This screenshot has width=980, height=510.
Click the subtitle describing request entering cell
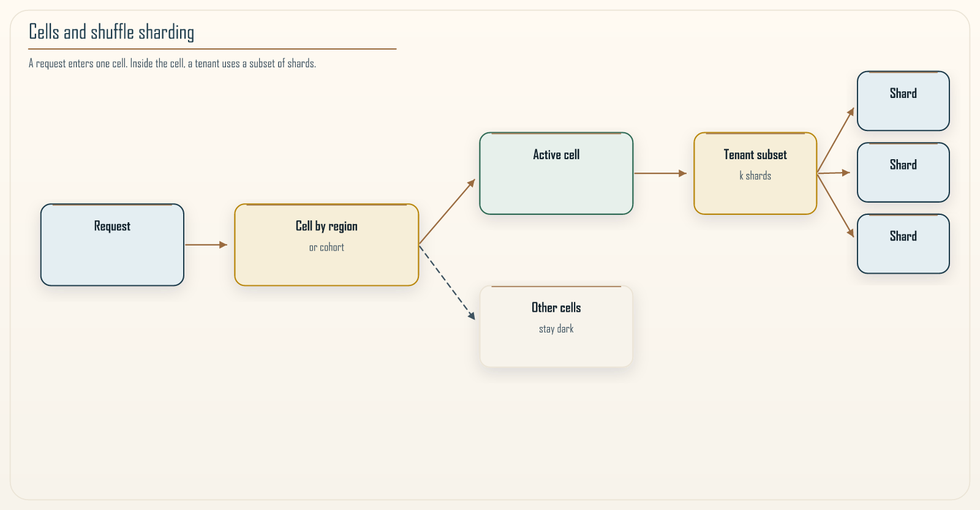pos(172,63)
